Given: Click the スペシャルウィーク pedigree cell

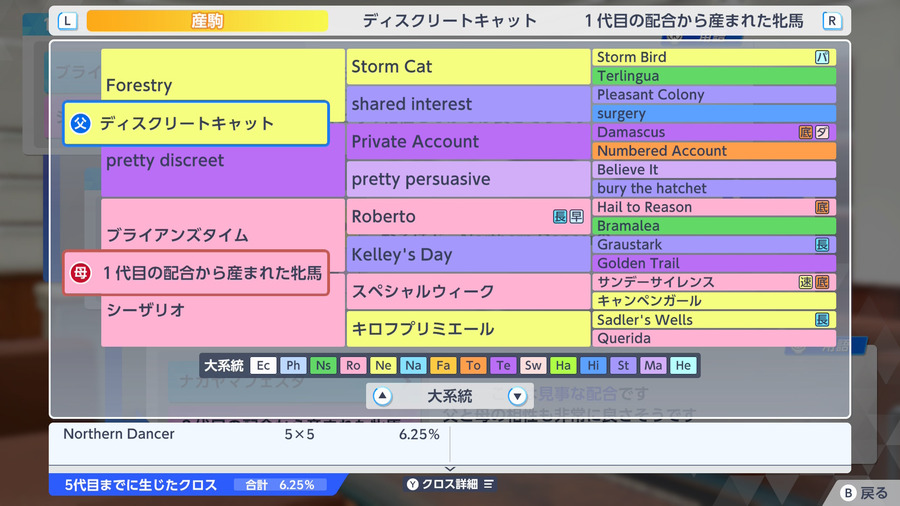Looking at the screenshot, I should point(468,291).
